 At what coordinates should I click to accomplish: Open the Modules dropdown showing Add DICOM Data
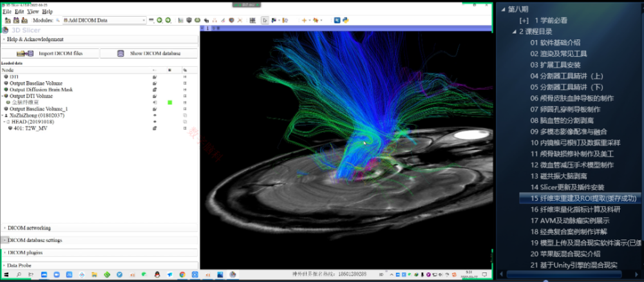104,21
